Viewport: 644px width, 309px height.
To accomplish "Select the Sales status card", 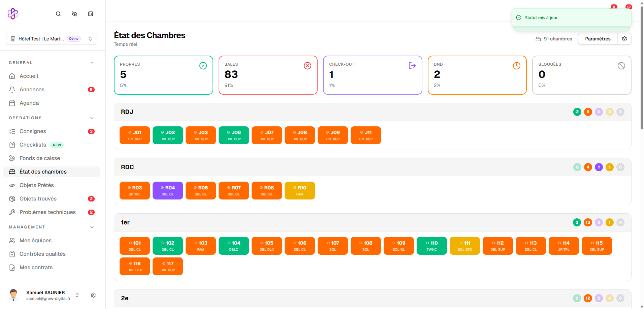I will pyautogui.click(x=268, y=75).
